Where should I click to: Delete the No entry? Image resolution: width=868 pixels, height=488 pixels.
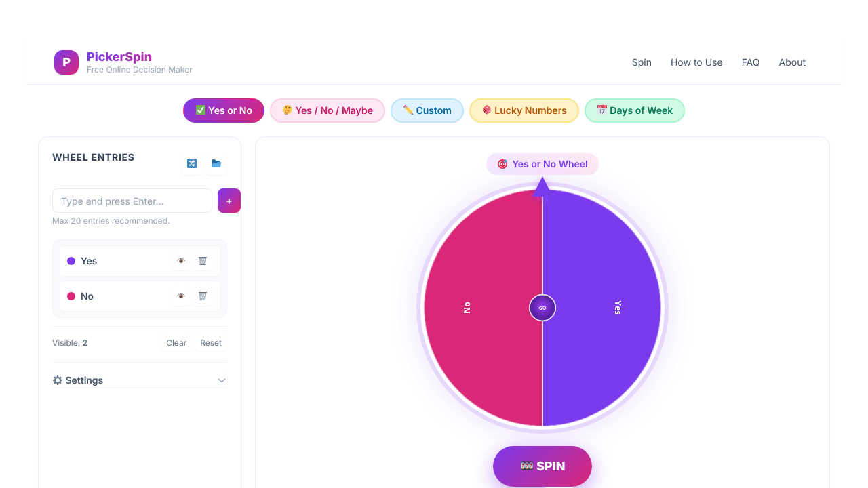(x=202, y=296)
